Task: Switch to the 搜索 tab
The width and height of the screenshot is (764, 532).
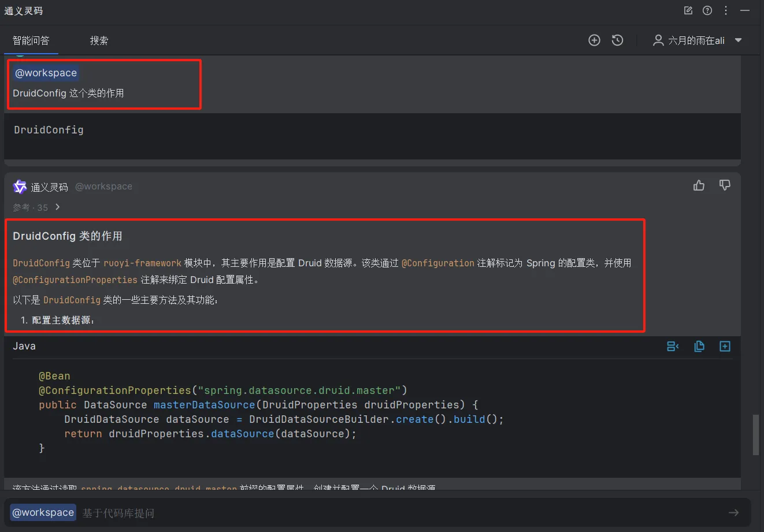Action: point(99,40)
